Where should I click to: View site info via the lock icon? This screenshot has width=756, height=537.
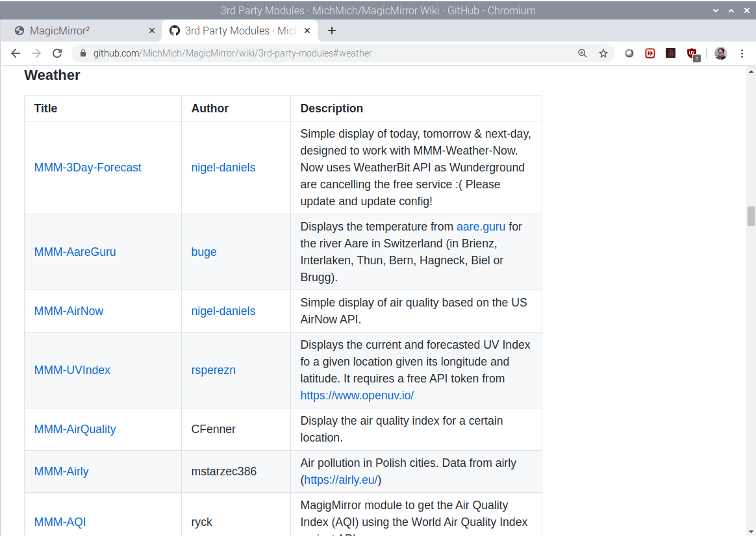[83, 53]
